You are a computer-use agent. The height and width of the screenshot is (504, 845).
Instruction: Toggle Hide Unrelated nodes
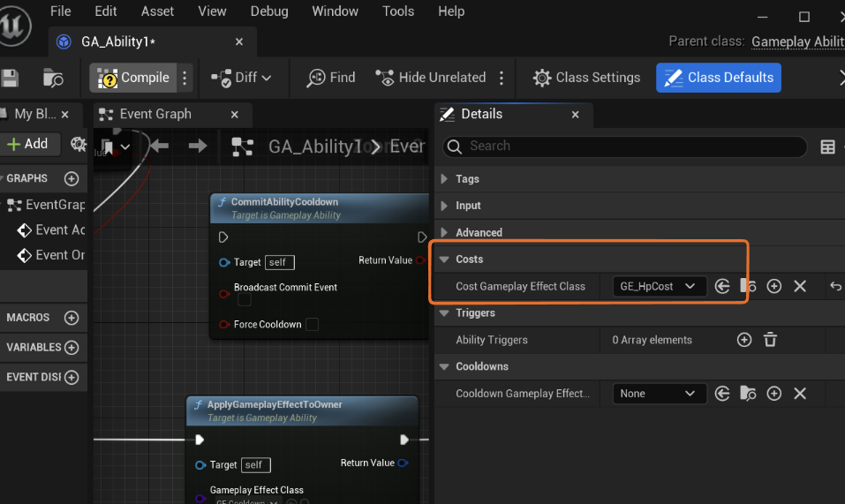431,78
